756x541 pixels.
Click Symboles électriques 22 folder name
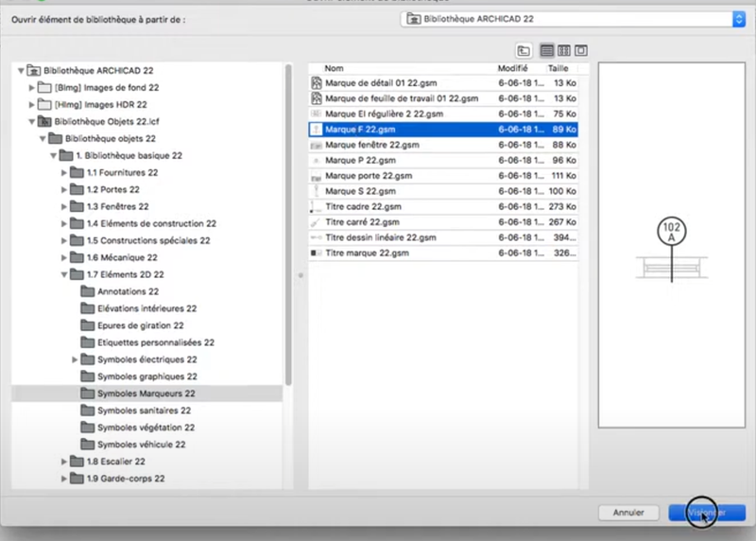pyautogui.click(x=147, y=359)
